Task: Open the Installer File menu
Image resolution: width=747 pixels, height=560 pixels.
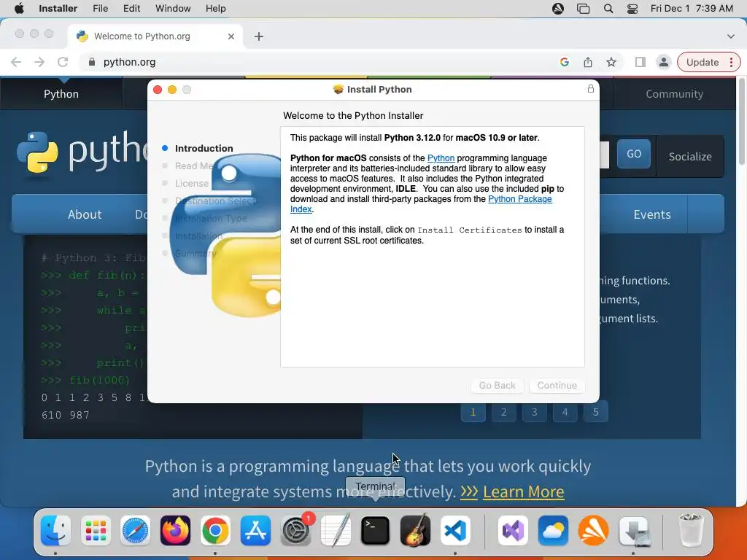Action: point(100,9)
